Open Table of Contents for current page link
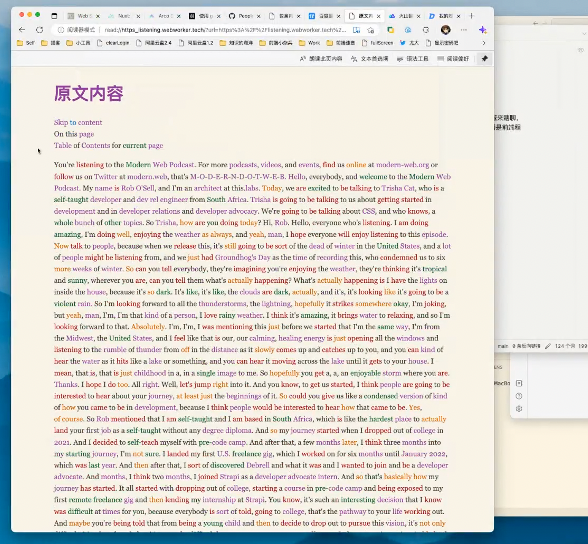The width and height of the screenshot is (588, 544). 108,145
